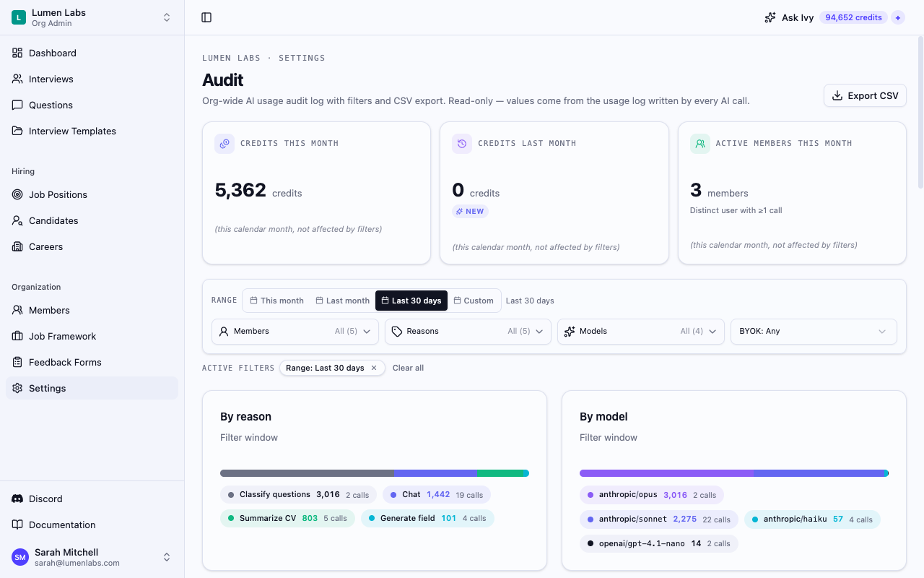Click the download icon on Export CSV
The image size is (924, 578).
pyautogui.click(x=837, y=95)
